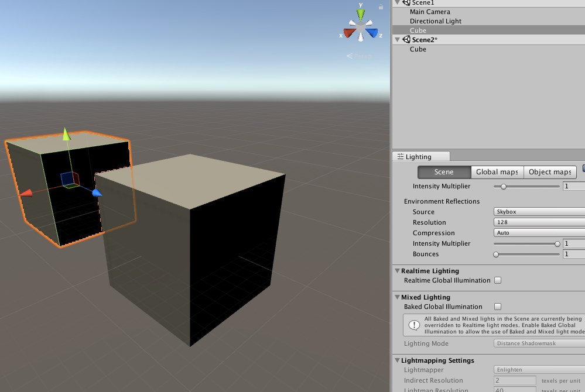
Task: Click the reflections Intensity Multiplier slider
Action: click(526, 244)
